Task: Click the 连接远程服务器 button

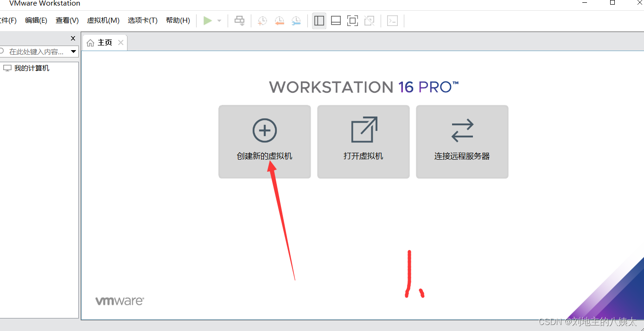Action: (462, 142)
